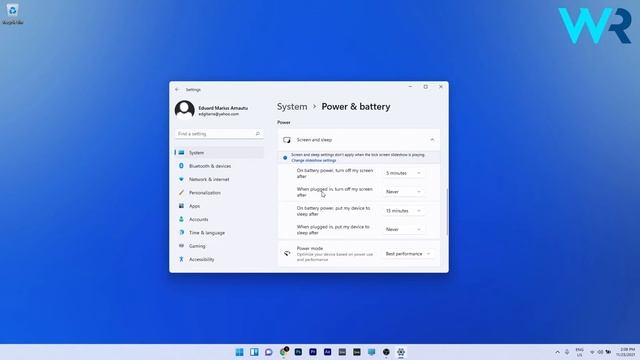Click the 'Find a setting' search field
Screen dimensions: 640x360
coord(218,134)
